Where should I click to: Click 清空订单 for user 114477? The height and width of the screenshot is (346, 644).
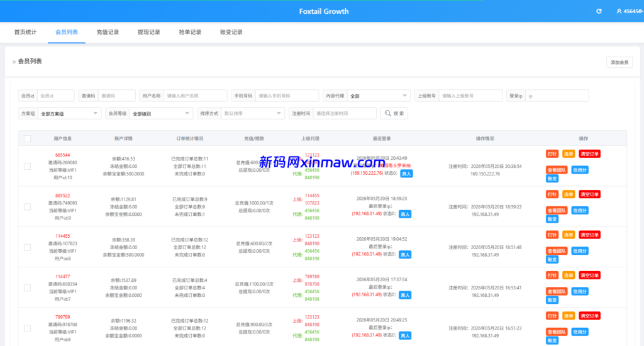589,275
